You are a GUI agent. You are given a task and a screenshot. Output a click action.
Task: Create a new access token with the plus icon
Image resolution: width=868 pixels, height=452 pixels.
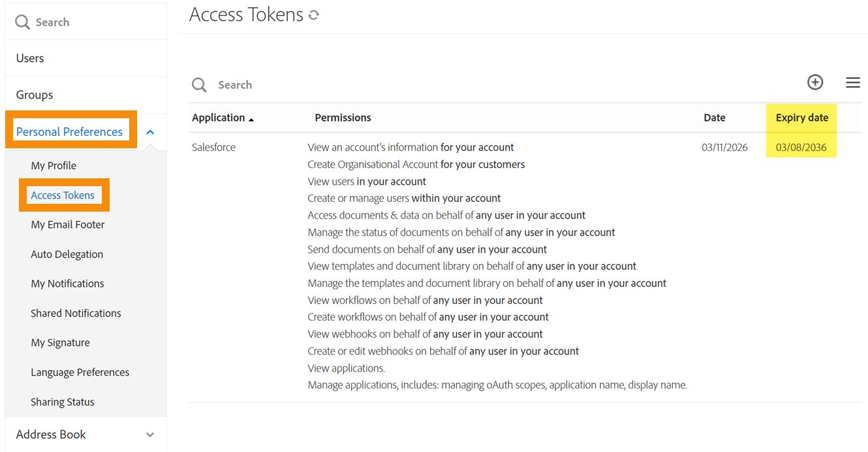pos(815,82)
